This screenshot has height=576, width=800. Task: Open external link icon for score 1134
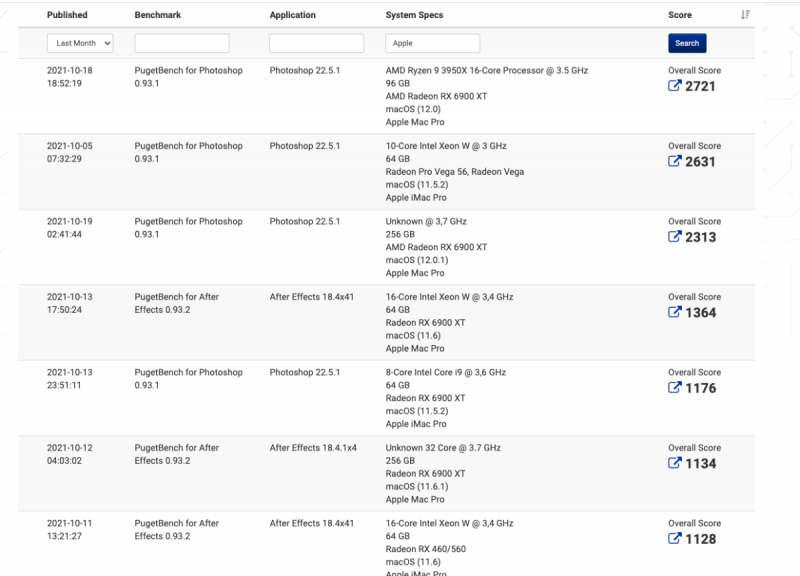click(675, 463)
